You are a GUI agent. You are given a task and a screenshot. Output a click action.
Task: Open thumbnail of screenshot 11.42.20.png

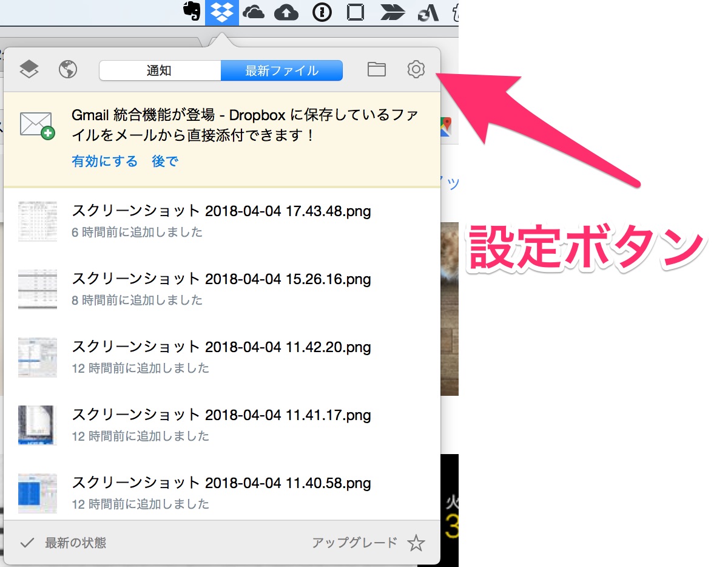click(38, 358)
